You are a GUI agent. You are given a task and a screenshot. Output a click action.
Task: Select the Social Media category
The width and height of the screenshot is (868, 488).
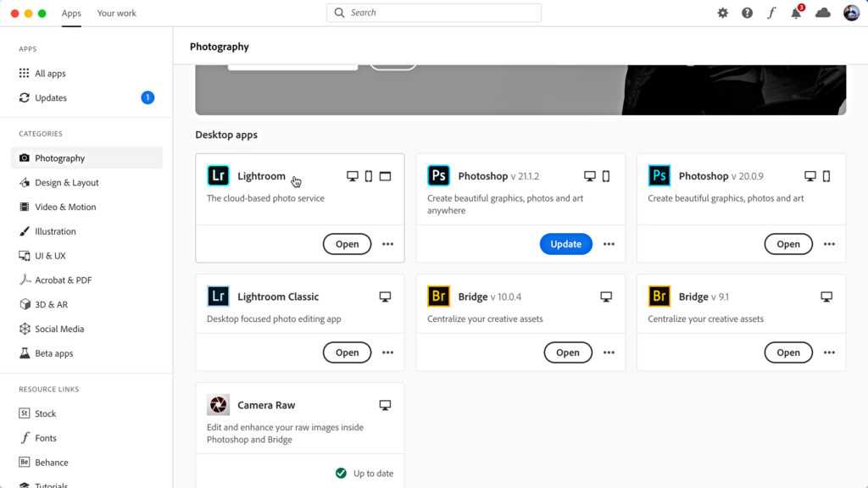click(86, 329)
